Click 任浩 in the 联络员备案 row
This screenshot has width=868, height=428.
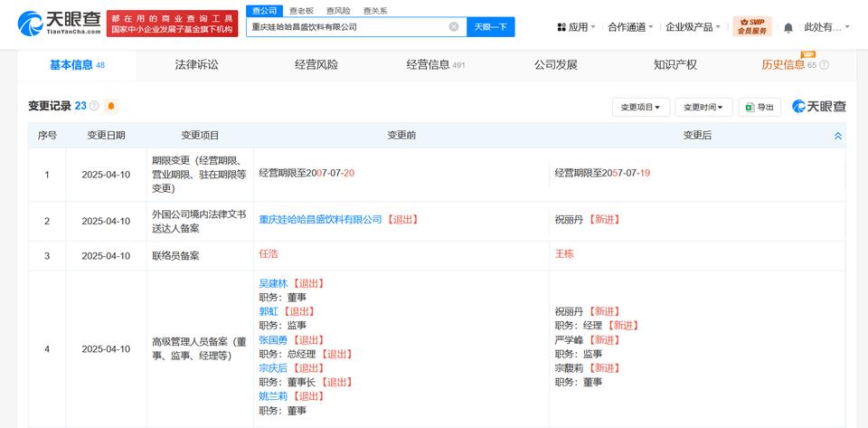[269, 254]
